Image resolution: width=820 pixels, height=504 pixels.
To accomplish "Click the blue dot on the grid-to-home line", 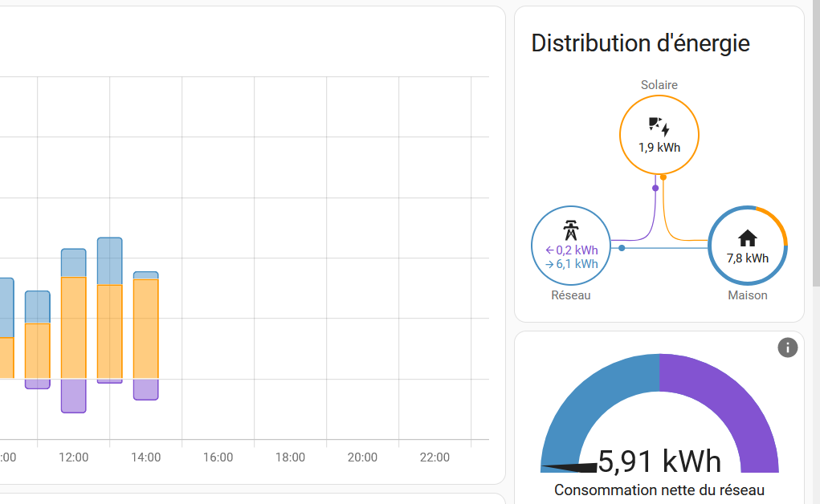I will pos(622,248).
